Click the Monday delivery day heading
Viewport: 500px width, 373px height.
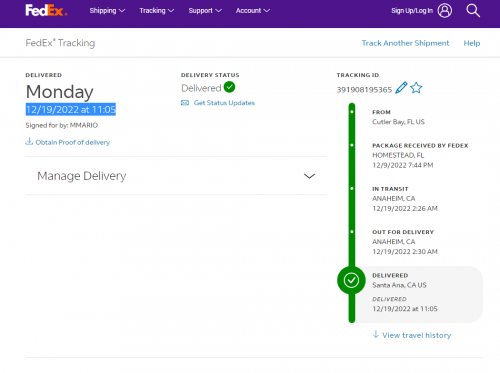pyautogui.click(x=59, y=92)
